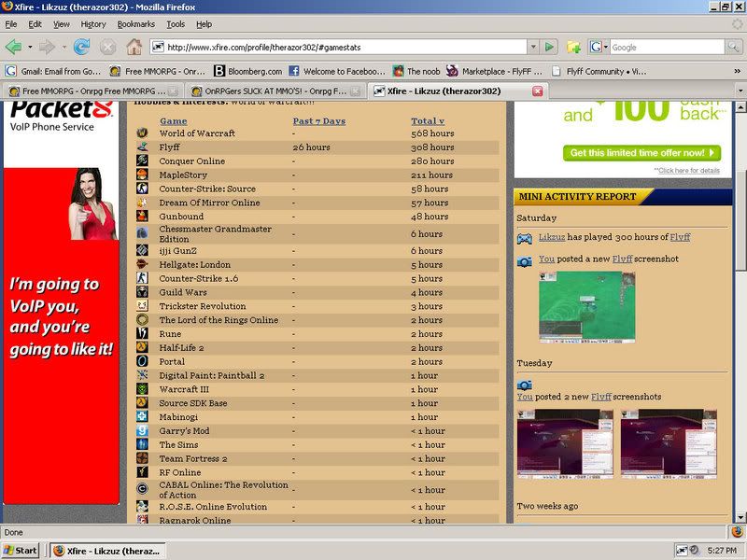Click the World of Warcraft game icon
The image size is (747, 560).
[x=142, y=133]
